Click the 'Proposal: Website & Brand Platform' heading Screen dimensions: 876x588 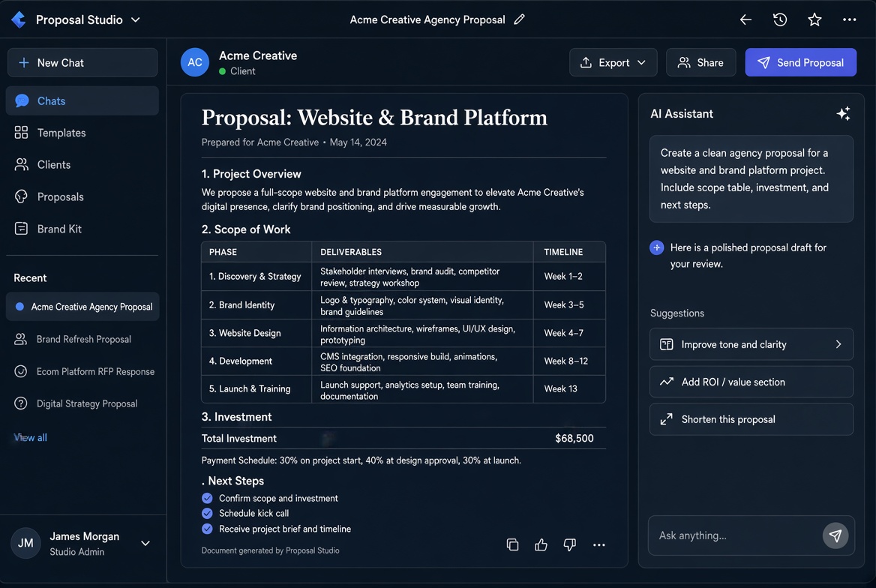click(374, 118)
